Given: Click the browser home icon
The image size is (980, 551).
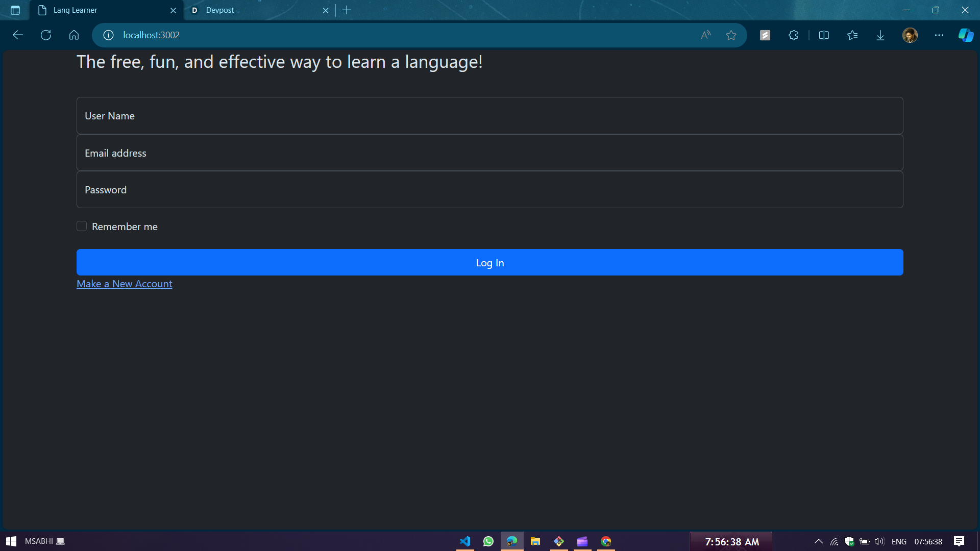Looking at the screenshot, I should click(74, 35).
